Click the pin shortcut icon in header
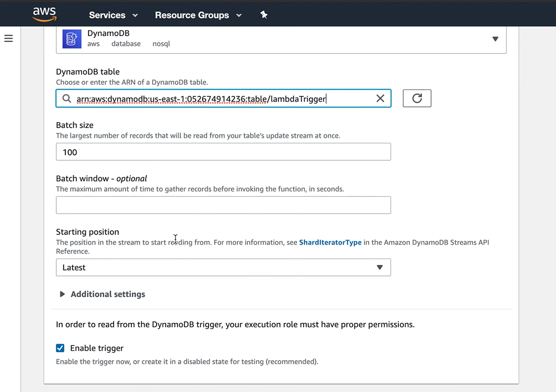The image size is (556, 392). coord(264,15)
